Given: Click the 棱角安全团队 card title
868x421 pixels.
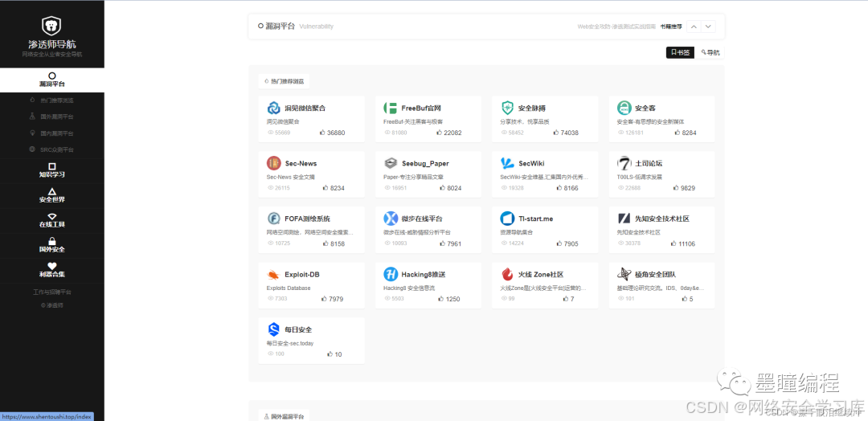Looking at the screenshot, I should click(656, 275).
